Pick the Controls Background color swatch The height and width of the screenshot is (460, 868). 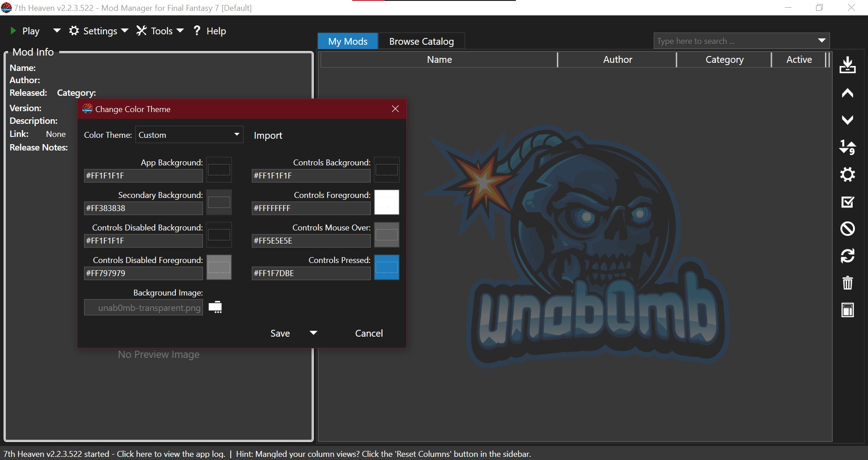[387, 170]
